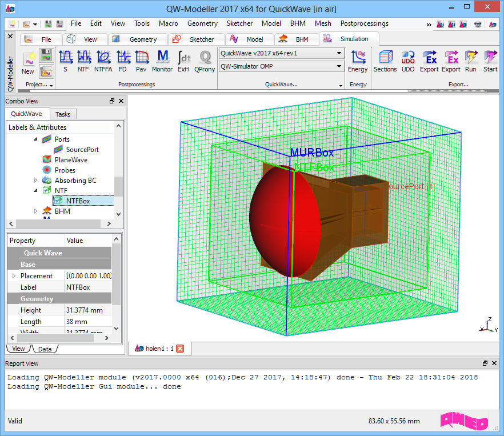Click the Energy icon in ribbon
504x436 pixels.
[358, 60]
